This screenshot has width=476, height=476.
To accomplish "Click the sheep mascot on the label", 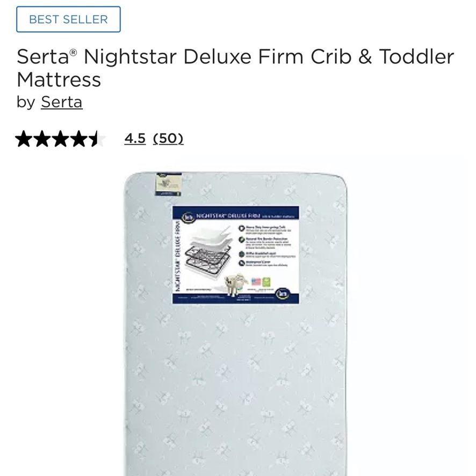I will [x=235, y=284].
